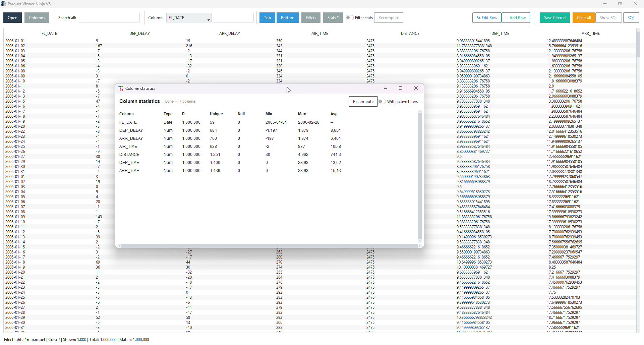Click Recompute in the statistics dialog
The width and height of the screenshot is (644, 345).
[x=363, y=102]
